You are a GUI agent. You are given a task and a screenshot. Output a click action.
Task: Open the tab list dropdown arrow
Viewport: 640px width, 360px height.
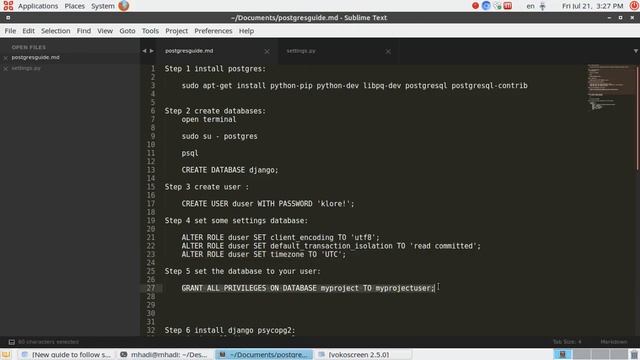coord(636,51)
